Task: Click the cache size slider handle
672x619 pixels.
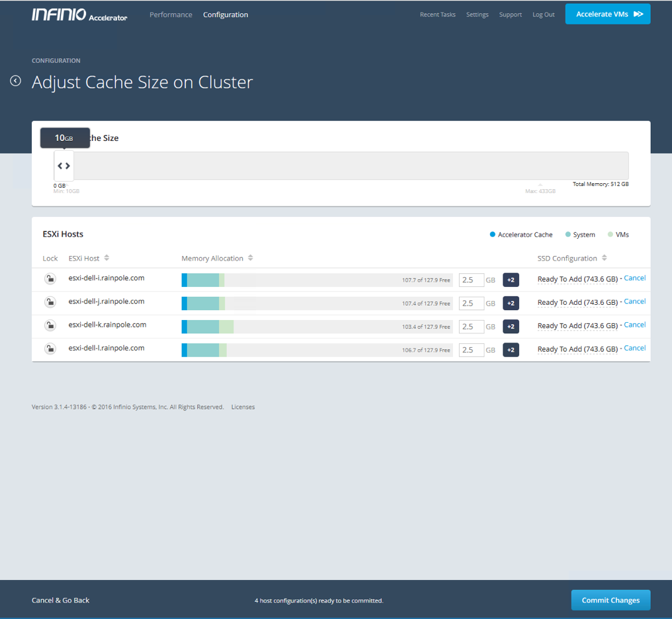Action: (x=63, y=166)
